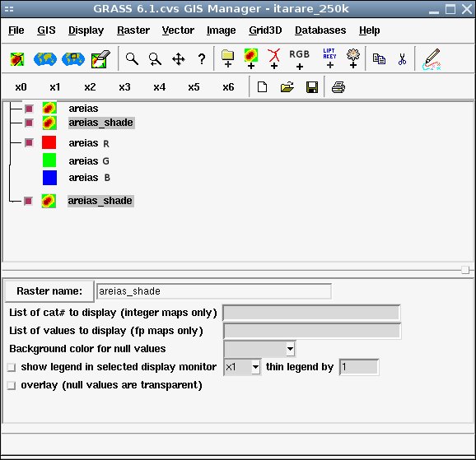Enable show legend in selected display monitor
476x460 pixels.
tap(12, 368)
